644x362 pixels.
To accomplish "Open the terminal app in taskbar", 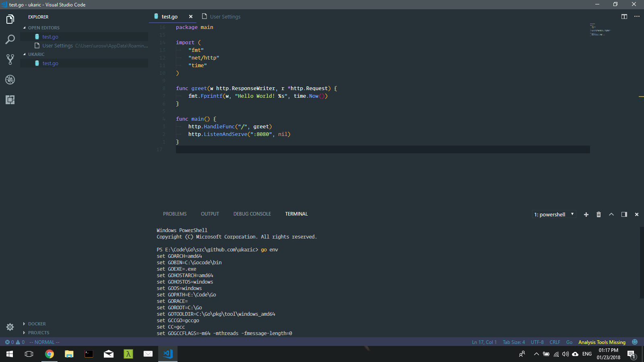I will pyautogui.click(x=89, y=354).
